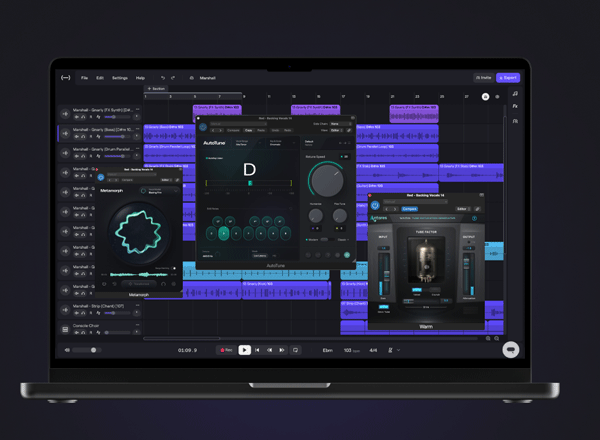Open the more options menu of the Gnarly (Bass) track

pos(138,130)
